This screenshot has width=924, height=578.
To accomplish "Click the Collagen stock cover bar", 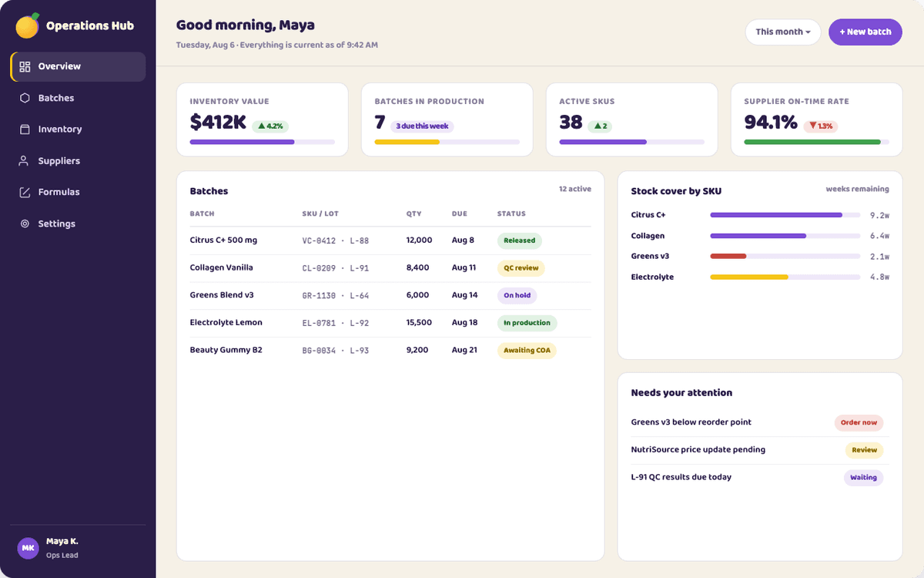I will click(785, 236).
